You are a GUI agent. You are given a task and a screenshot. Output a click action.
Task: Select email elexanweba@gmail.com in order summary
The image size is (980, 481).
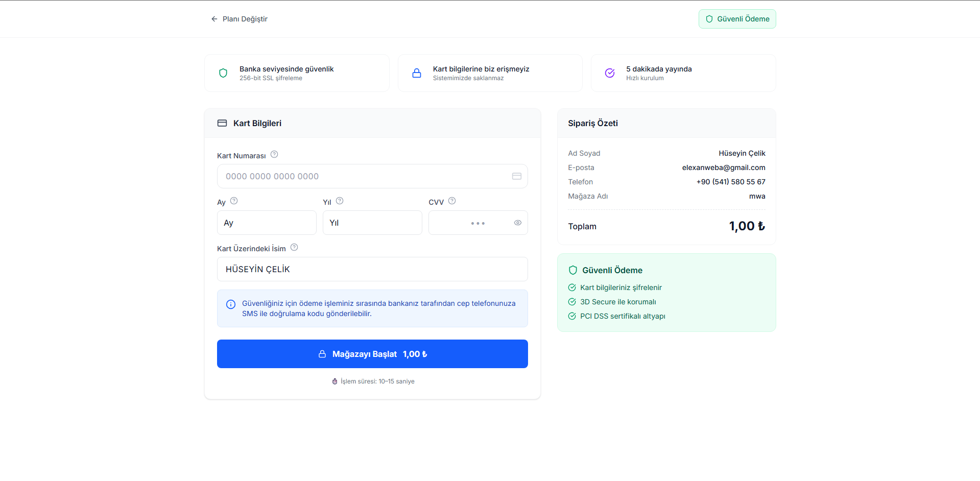[724, 167]
